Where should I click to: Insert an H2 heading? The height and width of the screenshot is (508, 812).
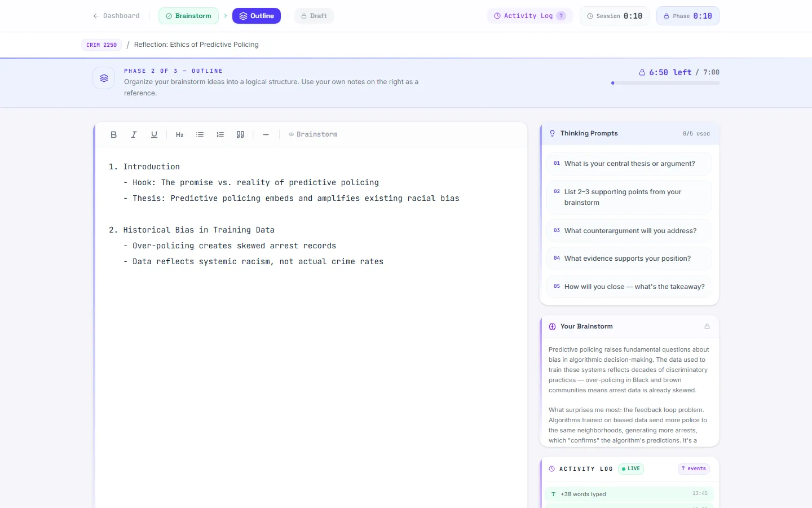pos(180,134)
